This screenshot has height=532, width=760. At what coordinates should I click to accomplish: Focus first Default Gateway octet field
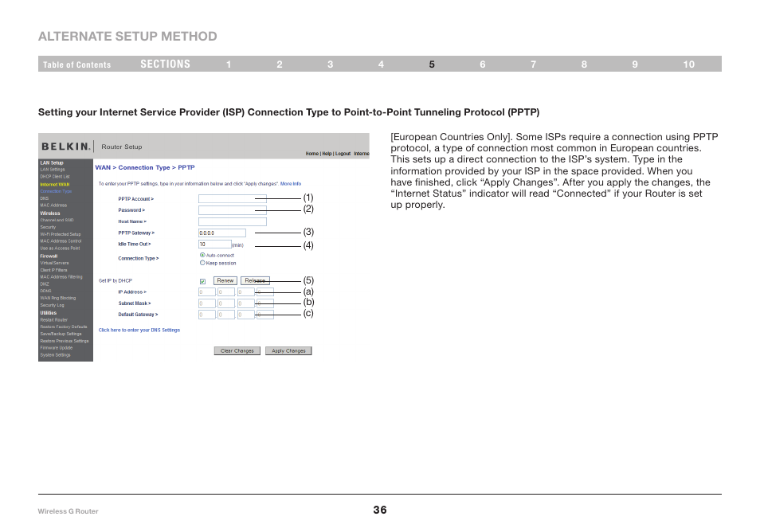click(207, 315)
